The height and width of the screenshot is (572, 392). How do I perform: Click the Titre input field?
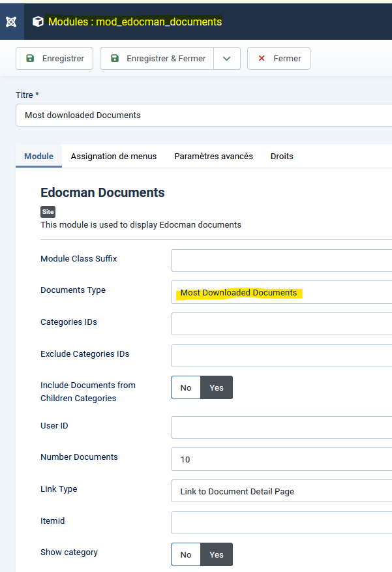coord(204,115)
